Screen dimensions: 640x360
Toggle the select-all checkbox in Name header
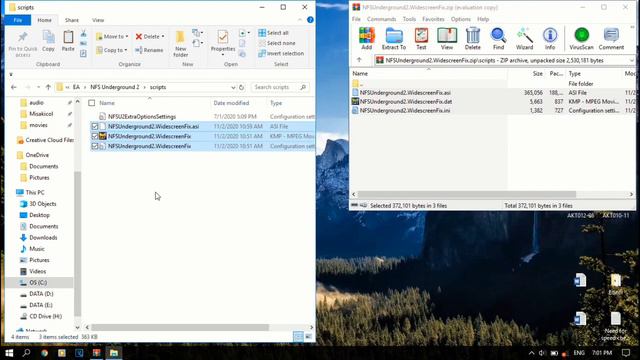92,103
